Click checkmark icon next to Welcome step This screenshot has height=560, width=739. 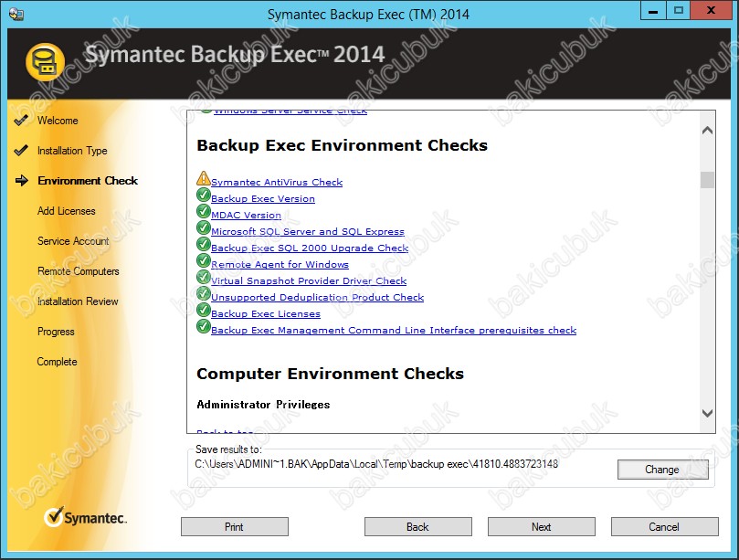point(21,121)
